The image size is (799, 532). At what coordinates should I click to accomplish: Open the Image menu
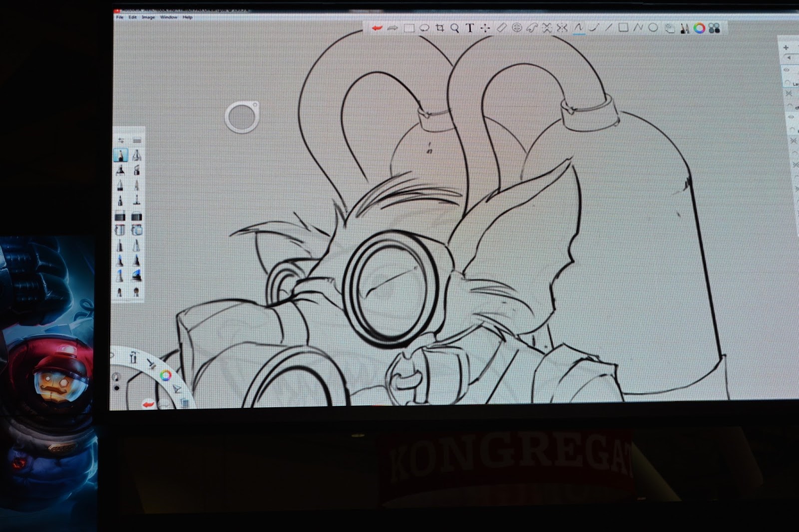coord(148,17)
